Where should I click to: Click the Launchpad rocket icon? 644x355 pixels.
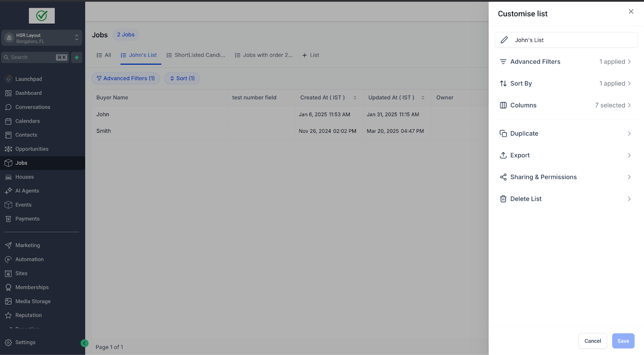pos(8,79)
